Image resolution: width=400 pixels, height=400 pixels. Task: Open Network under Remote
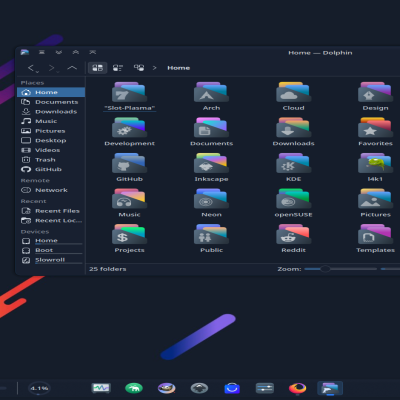[51, 190]
